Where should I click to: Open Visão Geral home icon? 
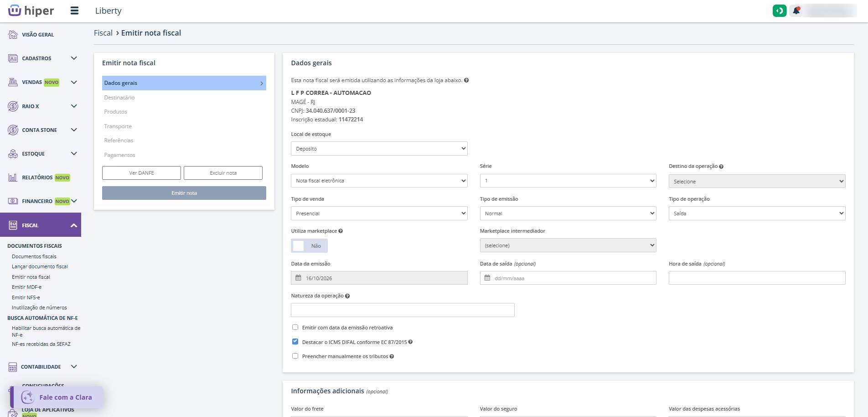pyautogui.click(x=13, y=34)
